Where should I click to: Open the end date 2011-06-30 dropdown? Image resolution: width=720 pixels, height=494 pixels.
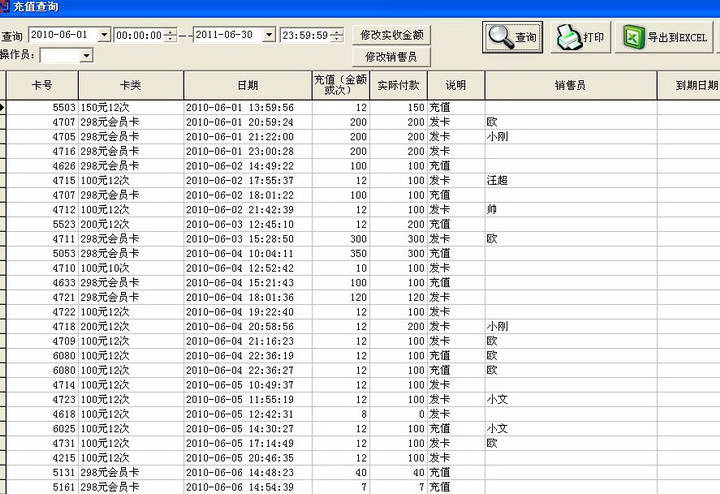[x=268, y=35]
